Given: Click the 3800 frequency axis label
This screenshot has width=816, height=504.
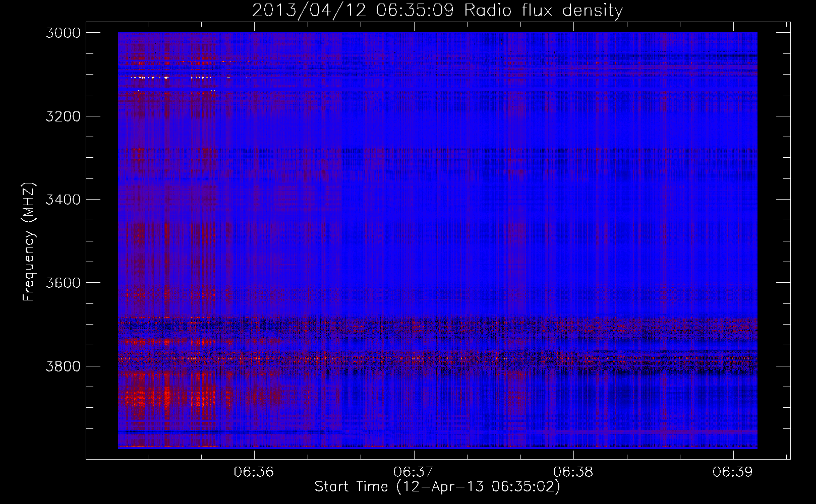Looking at the screenshot, I should pos(63,366).
